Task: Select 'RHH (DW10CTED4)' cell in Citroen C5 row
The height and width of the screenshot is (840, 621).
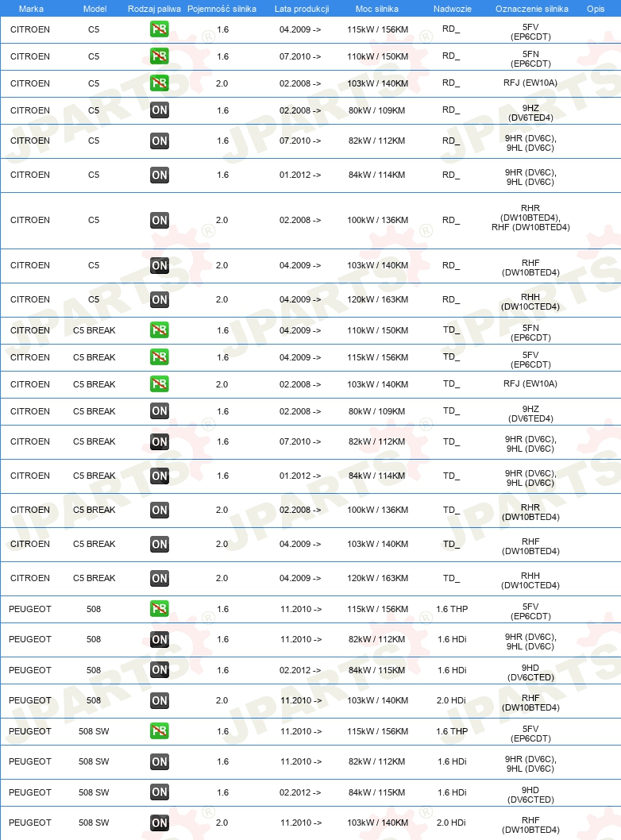Action: tap(530, 302)
